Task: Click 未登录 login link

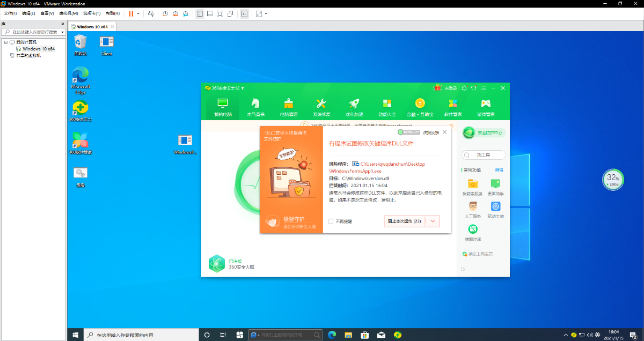Action: [450, 88]
